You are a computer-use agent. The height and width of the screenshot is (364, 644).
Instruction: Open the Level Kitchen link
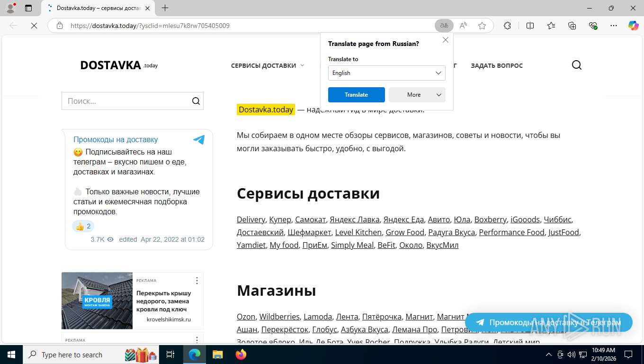(x=358, y=232)
